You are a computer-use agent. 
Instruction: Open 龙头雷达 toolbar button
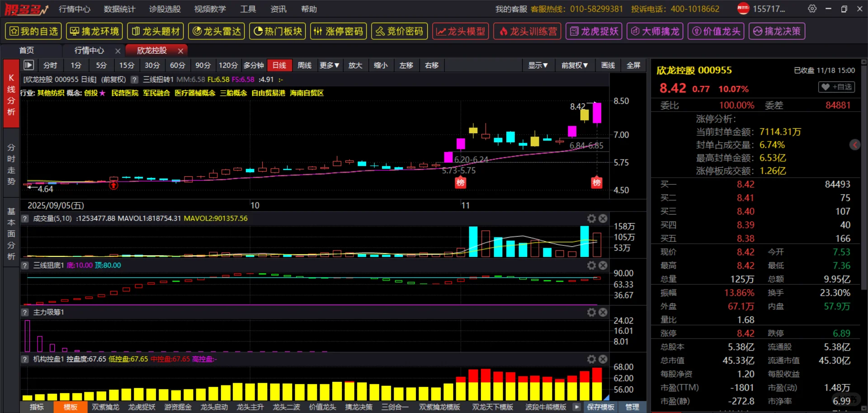click(217, 31)
